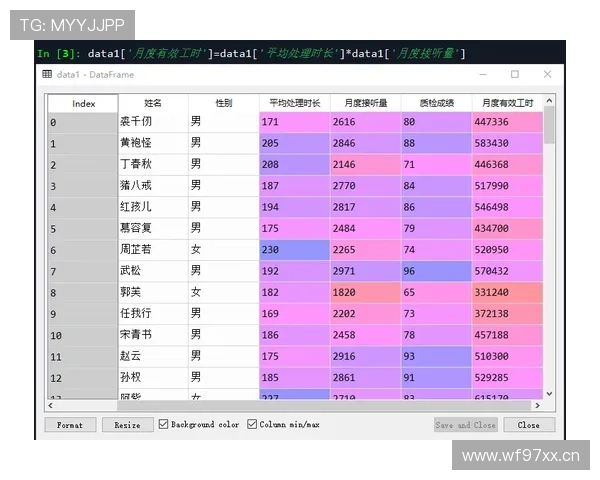Image resolution: width=600 pixels, height=480 pixels.
Task: Select the cell with value 447336
Action: [x=507, y=122]
